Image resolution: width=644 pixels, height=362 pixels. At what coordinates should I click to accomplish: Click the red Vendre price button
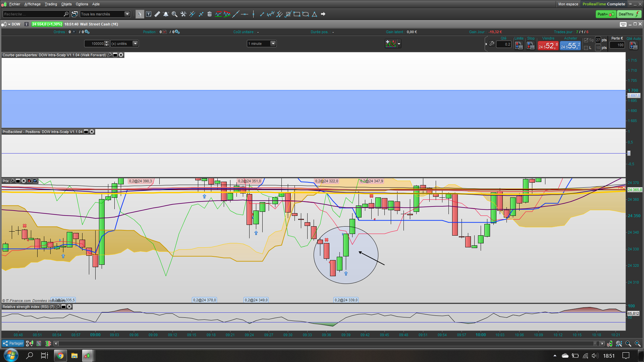coord(548,46)
